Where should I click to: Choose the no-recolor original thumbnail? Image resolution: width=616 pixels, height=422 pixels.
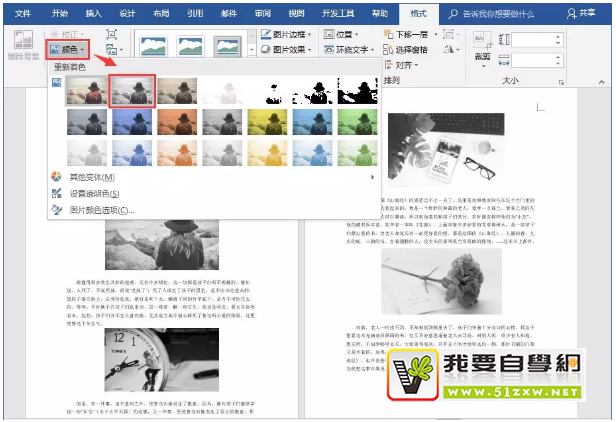tap(85, 90)
